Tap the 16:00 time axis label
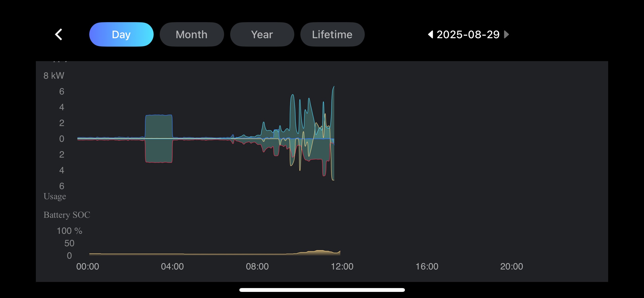 coord(427,266)
